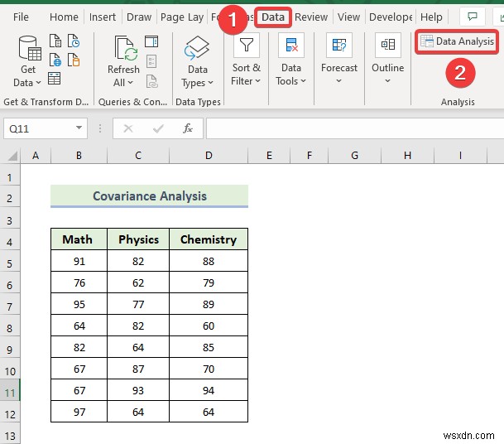Expand the Refresh All dropdown arrow
The width and height of the screenshot is (504, 444).
[x=130, y=83]
